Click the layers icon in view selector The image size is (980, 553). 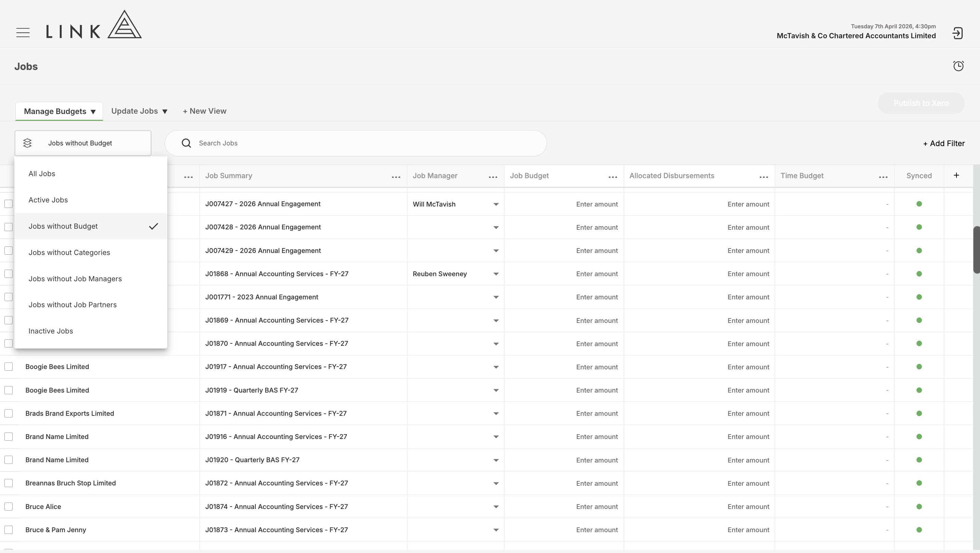point(27,143)
